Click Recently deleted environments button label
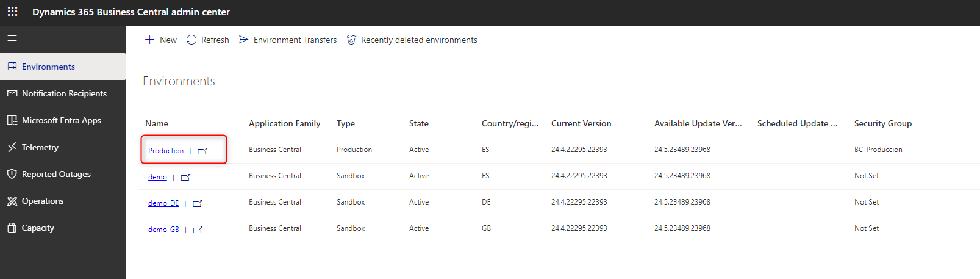This screenshot has width=980, height=279. point(419,40)
